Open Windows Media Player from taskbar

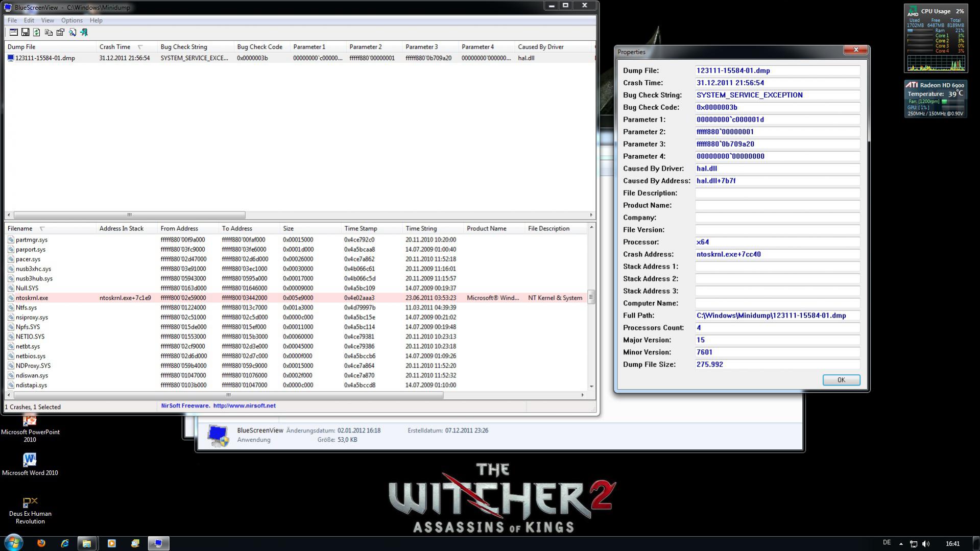pyautogui.click(x=111, y=543)
